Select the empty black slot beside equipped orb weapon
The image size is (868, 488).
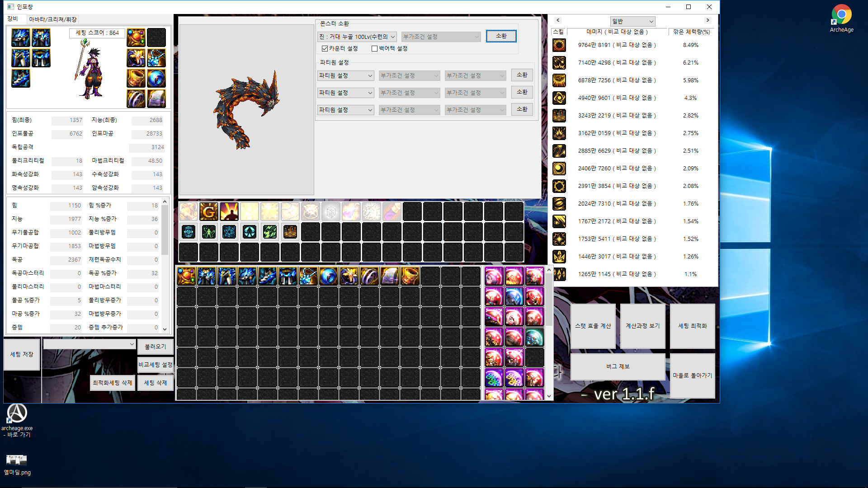(156, 38)
